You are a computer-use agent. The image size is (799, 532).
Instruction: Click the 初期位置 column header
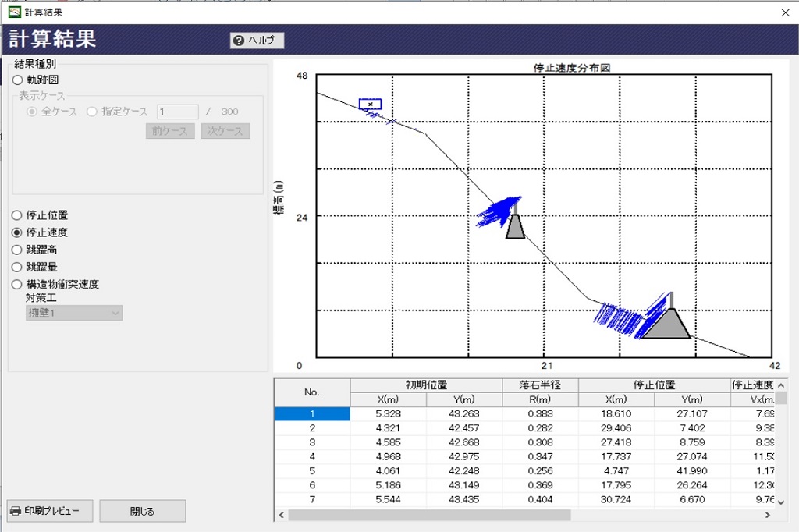point(426,385)
